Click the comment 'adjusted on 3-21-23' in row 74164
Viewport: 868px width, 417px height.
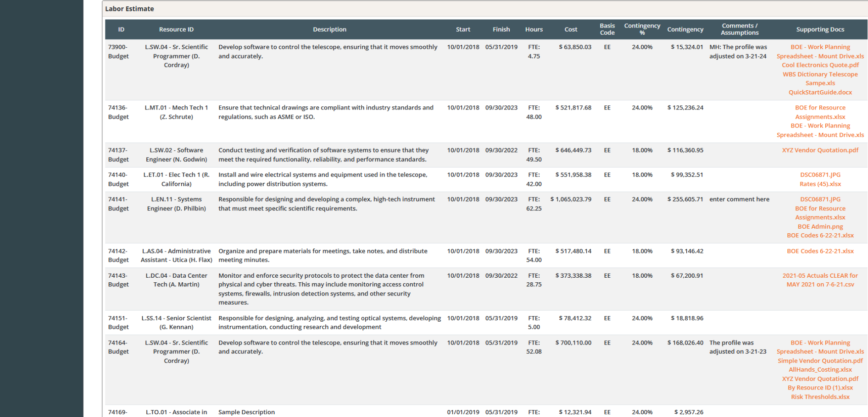click(738, 351)
